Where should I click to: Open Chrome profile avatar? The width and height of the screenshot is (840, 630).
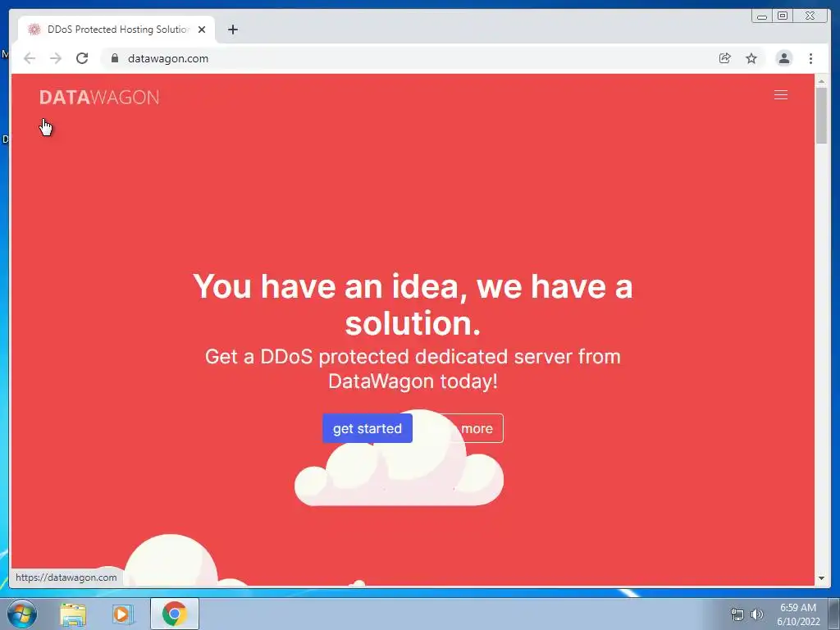tap(783, 58)
